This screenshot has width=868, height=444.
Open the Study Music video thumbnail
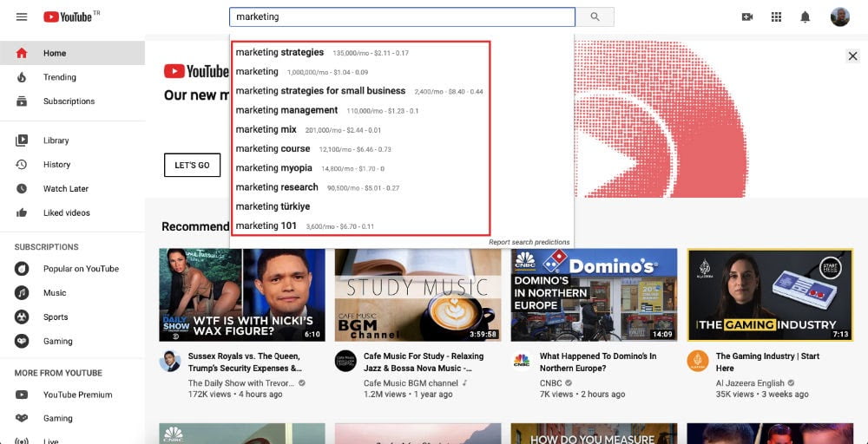click(418, 295)
